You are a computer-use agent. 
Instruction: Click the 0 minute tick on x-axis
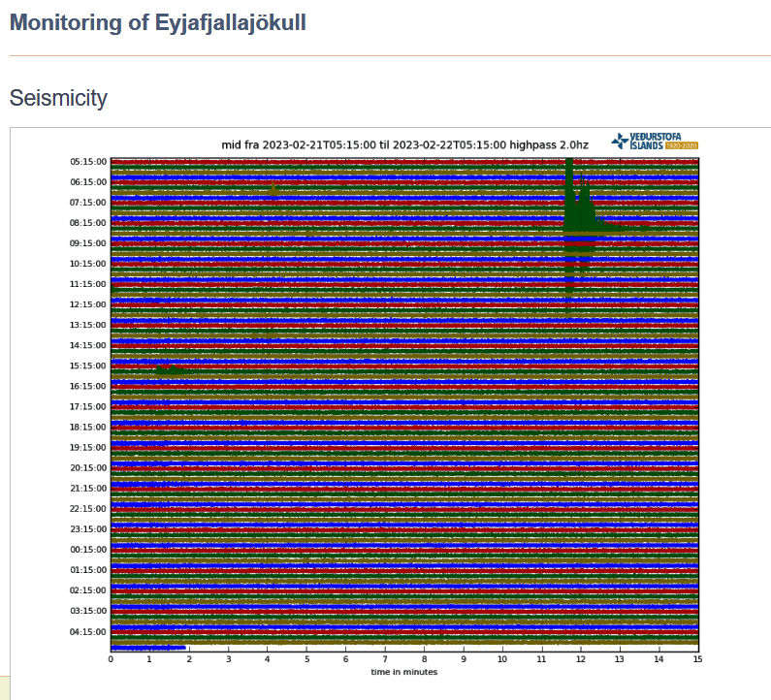(x=111, y=659)
